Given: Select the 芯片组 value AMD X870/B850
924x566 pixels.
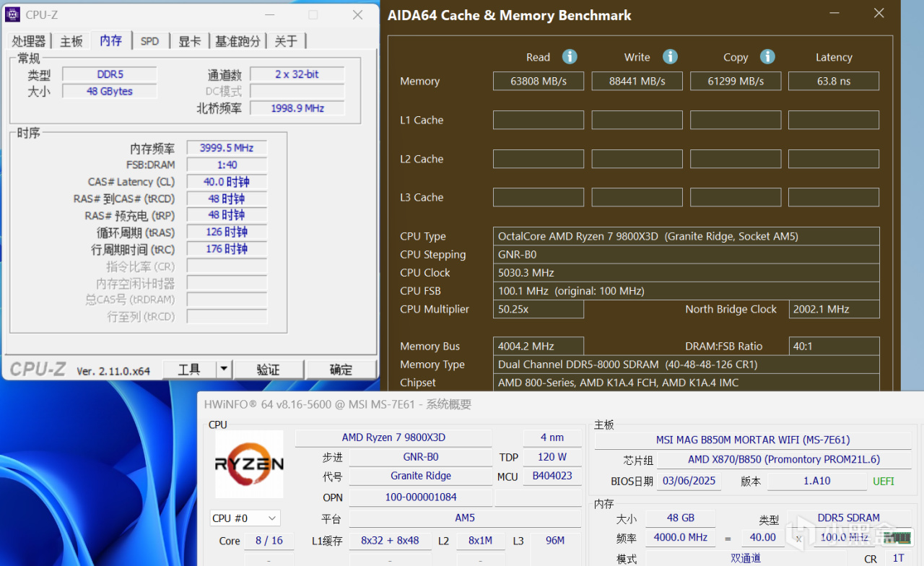Looking at the screenshot, I should [x=784, y=459].
